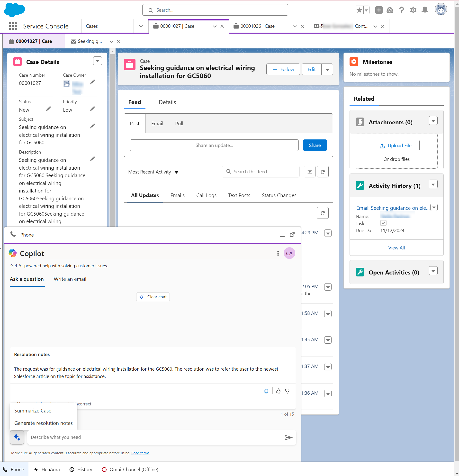
Task: Open History utility bar item
Action: pyautogui.click(x=81, y=469)
